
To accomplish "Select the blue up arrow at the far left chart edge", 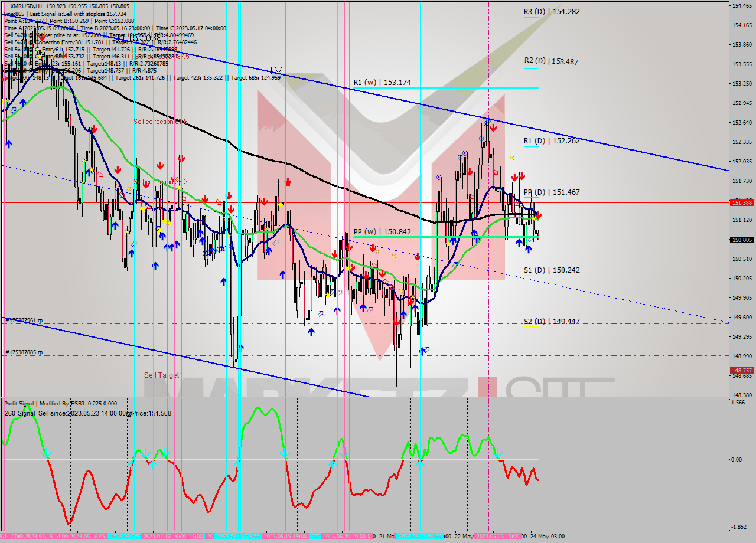I will coord(9,144).
